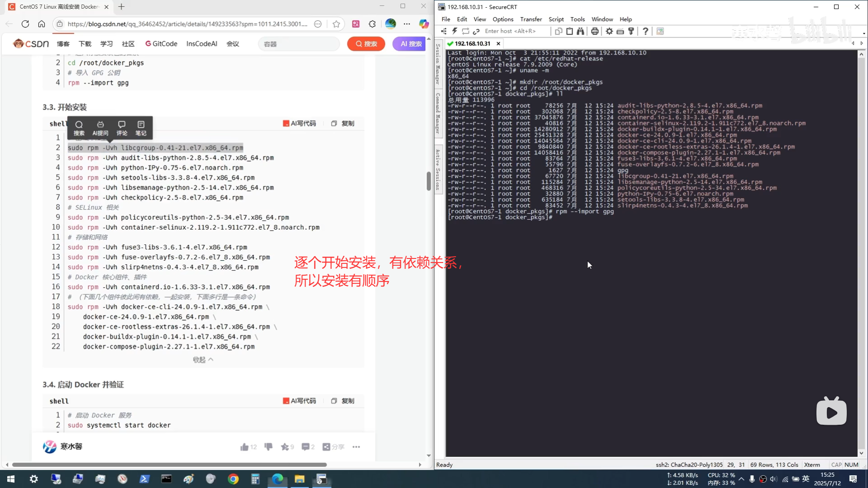Click the Print icon in SecureCRT
Image resolution: width=868 pixels, height=488 pixels.
click(x=595, y=31)
